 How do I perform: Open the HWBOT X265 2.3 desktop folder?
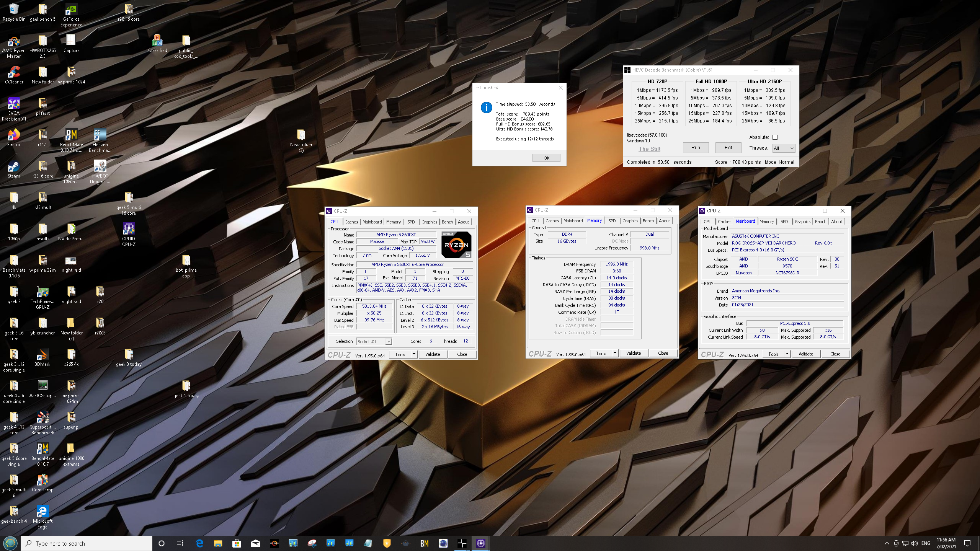click(42, 47)
